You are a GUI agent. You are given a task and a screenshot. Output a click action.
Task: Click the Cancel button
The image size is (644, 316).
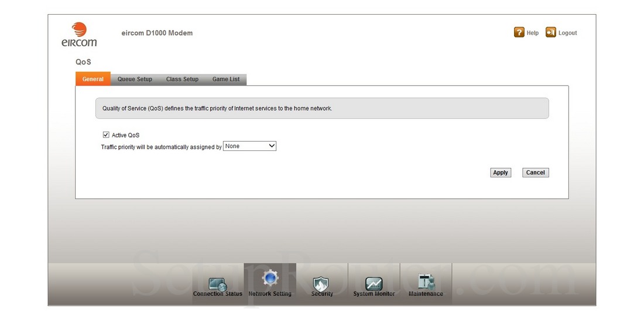coord(536,173)
